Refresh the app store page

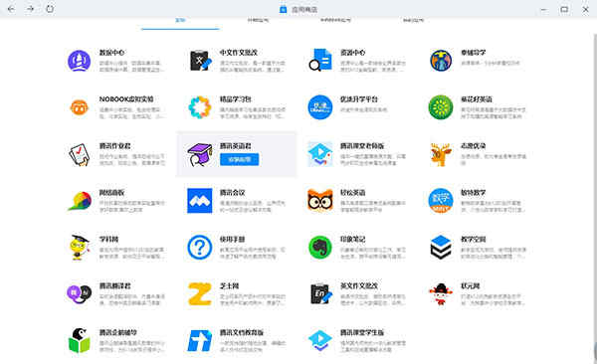tap(50, 9)
